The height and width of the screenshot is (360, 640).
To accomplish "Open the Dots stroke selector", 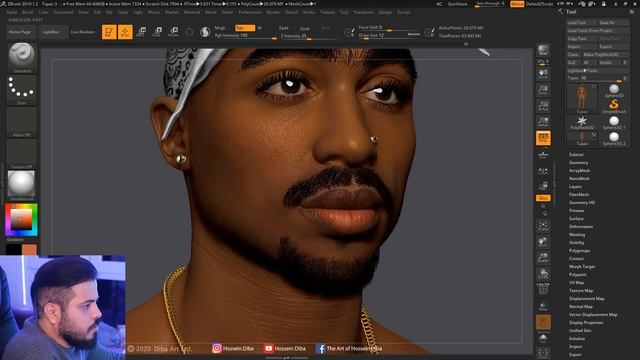I will (22, 90).
